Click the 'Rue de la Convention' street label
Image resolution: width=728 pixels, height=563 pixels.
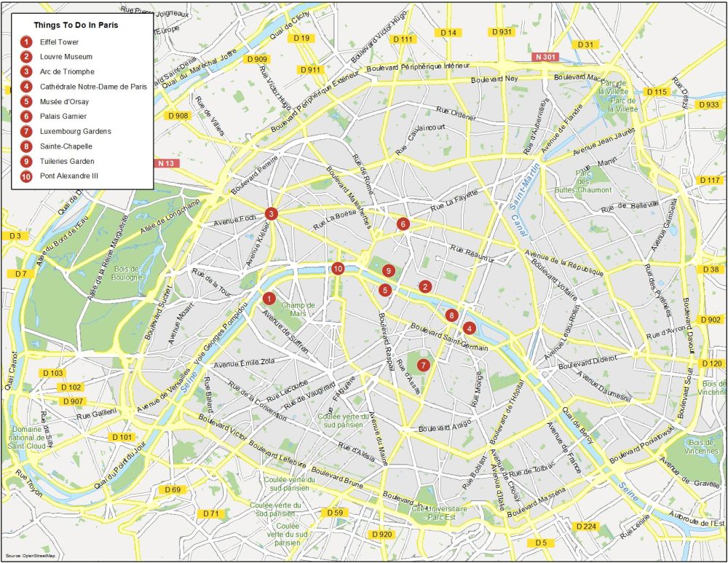pos(258,401)
